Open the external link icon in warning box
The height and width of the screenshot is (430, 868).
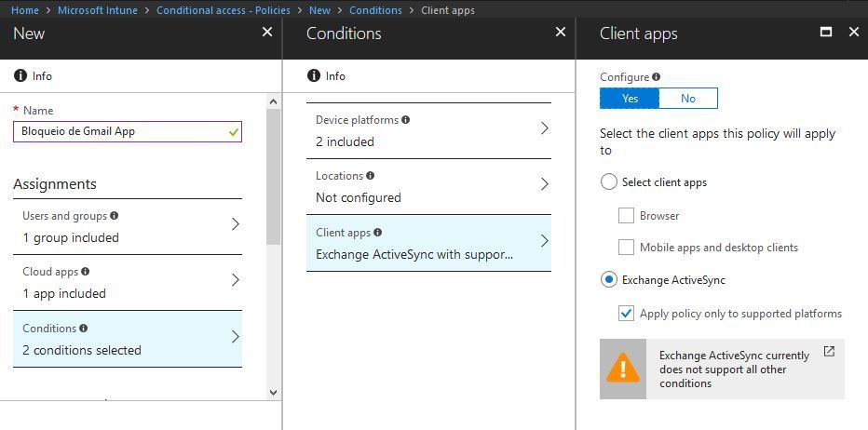pos(829,352)
